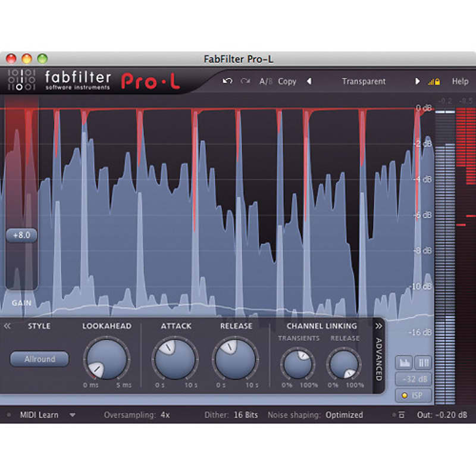Select the Allround style setting
476x476 pixels.
(39, 359)
